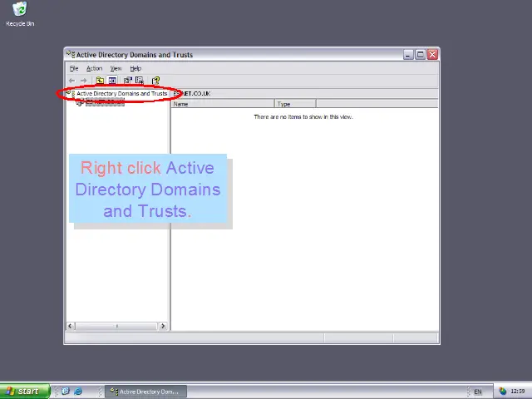
Task: Click the system tray icon beside the clock
Action: 503,392
